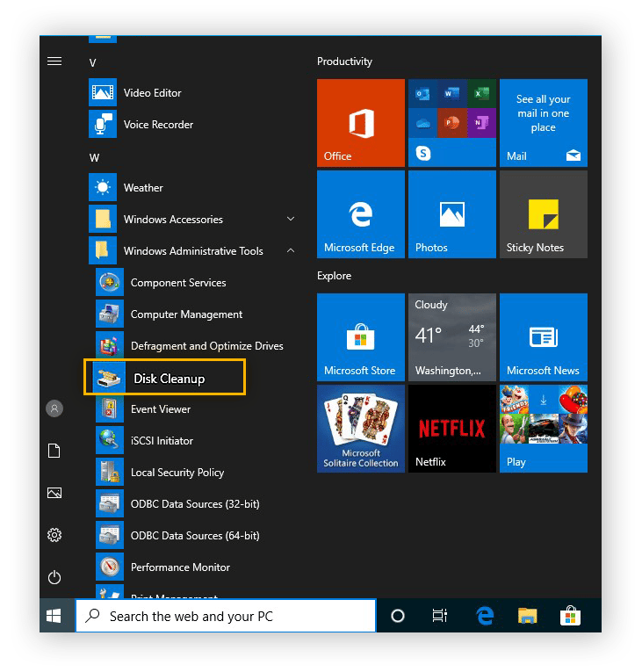Click the letter V section header
Screen dimensions: 642x672
point(92,63)
